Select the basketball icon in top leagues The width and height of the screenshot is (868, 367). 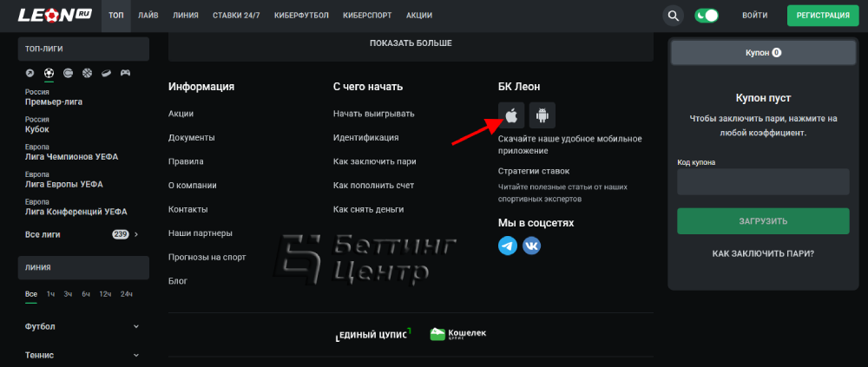click(x=87, y=73)
